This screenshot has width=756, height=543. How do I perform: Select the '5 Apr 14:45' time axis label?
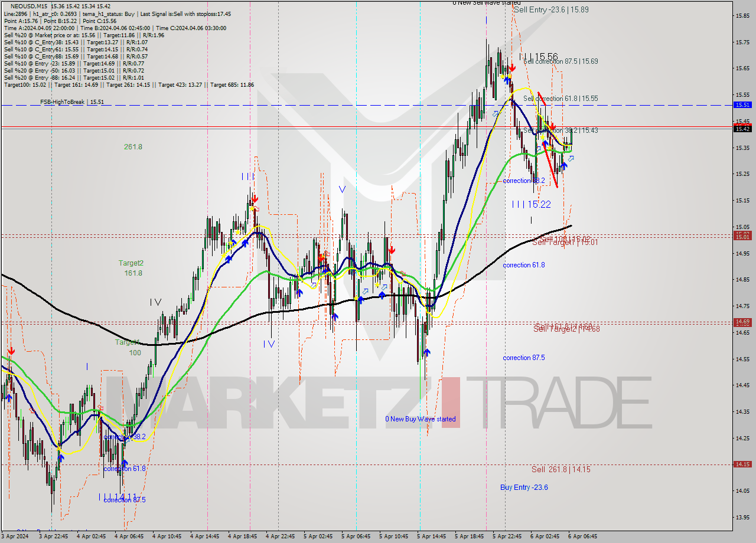coord(433,537)
